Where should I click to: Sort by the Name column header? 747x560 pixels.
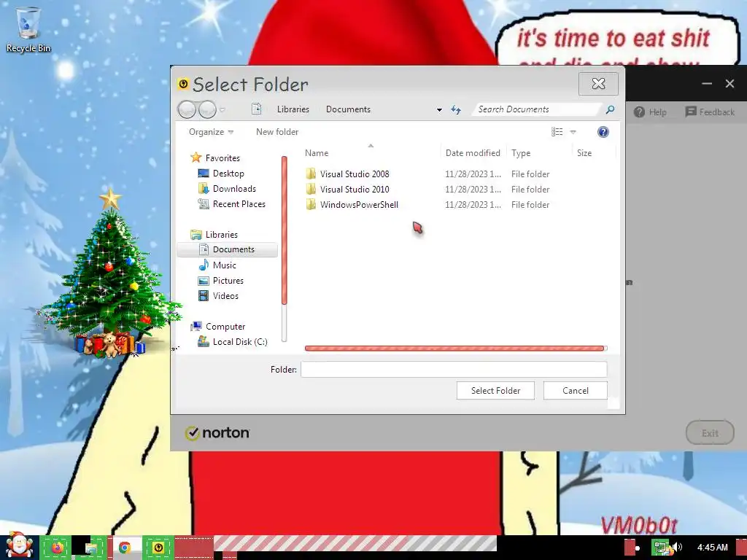[371, 153]
